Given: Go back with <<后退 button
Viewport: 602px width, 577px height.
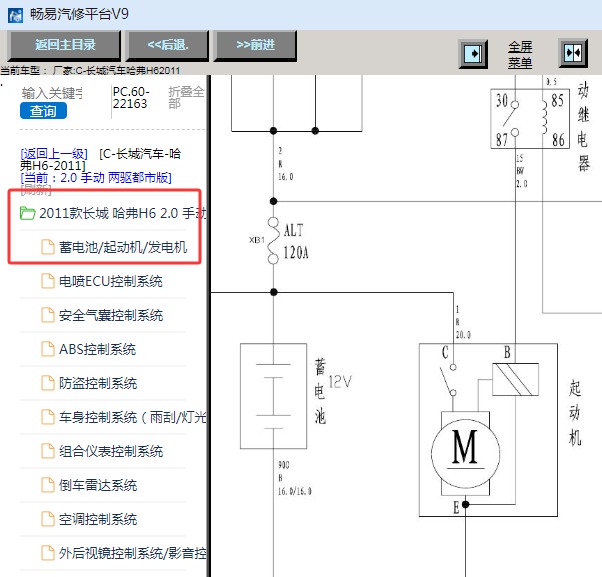Looking at the screenshot, I should 168,45.
